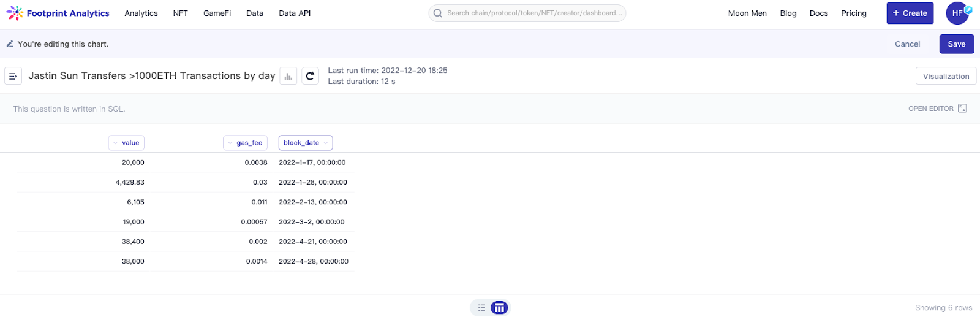Click the bar chart icon next to title

pos(288,76)
